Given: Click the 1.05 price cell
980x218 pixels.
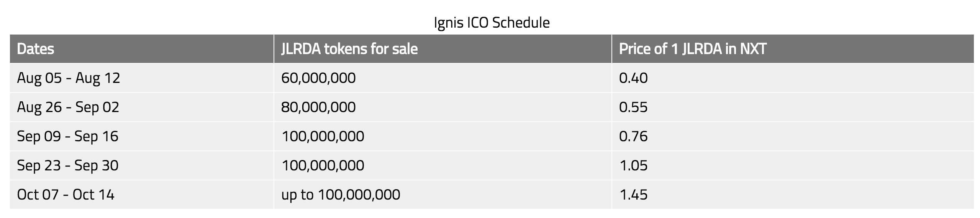Looking at the screenshot, I should click(x=633, y=165).
